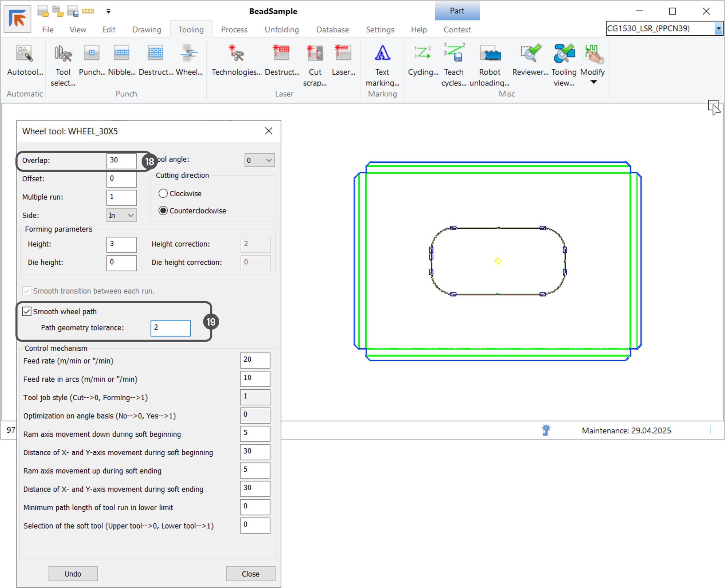The height and width of the screenshot is (588, 725).
Task: Select Counterclockwise cutting direction
Action: pos(163,211)
